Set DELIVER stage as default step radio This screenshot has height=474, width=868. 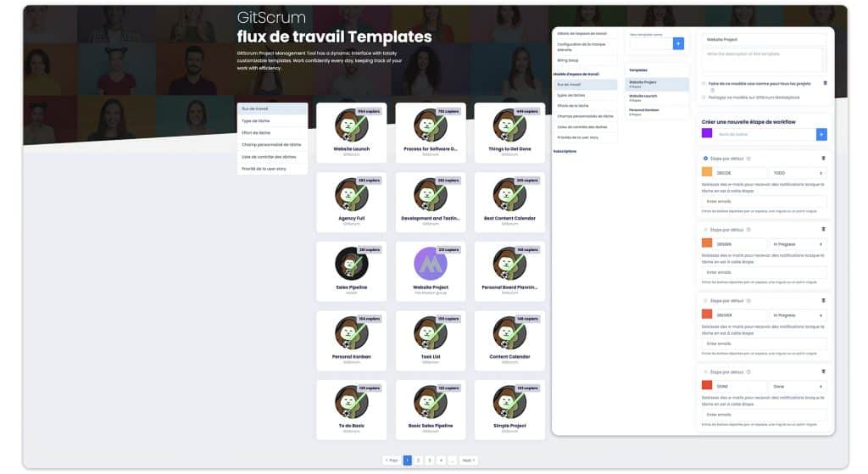click(x=705, y=301)
